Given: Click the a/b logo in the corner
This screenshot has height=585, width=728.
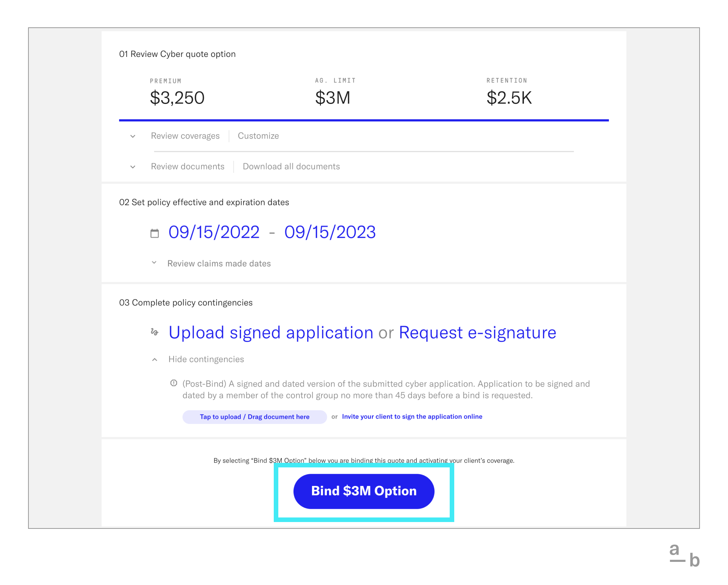Looking at the screenshot, I should coord(684,555).
